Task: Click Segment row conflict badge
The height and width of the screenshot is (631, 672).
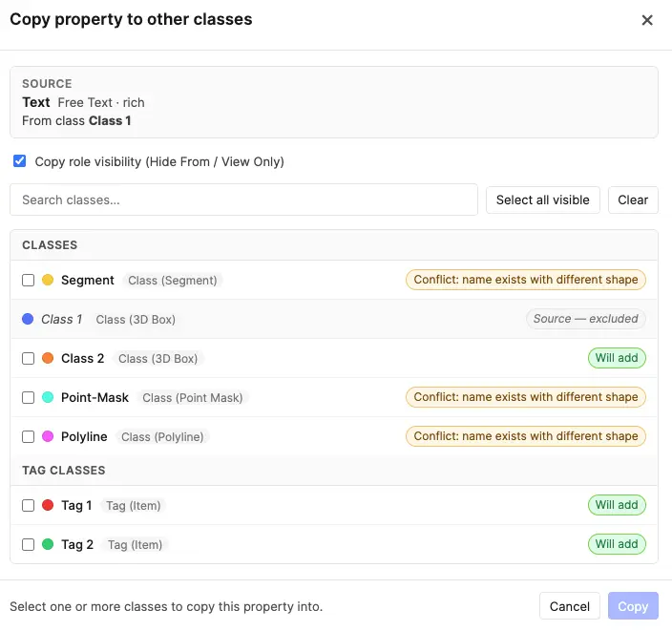Action: click(x=525, y=280)
